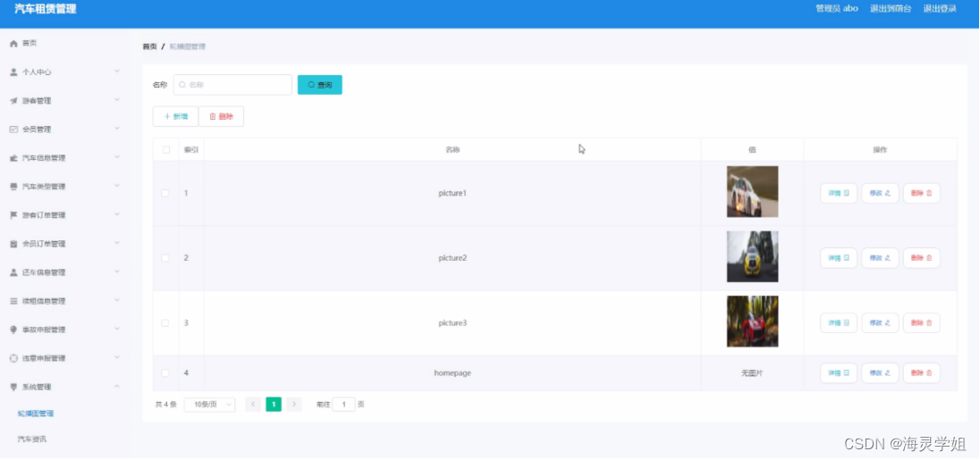980x460 pixels.
Task: Go to the previous page with the left arrow
Action: pos(253,405)
